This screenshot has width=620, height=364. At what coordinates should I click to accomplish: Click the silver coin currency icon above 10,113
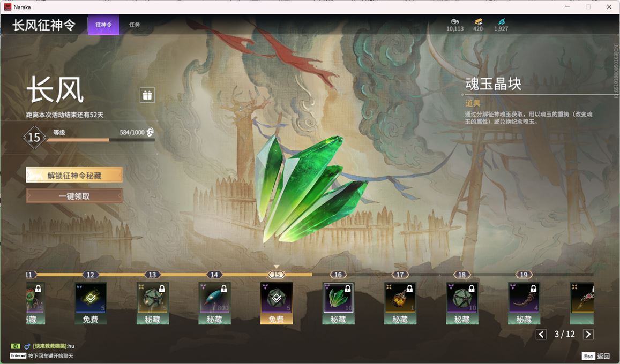tap(455, 21)
